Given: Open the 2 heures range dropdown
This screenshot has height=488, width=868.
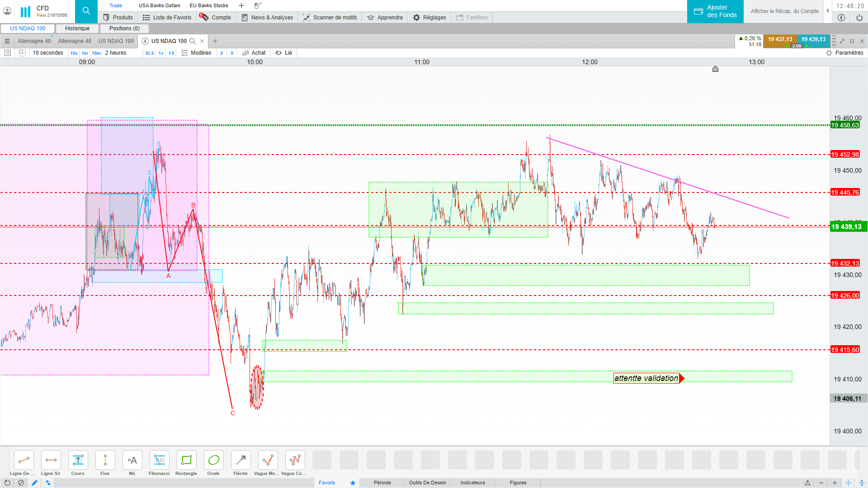Looking at the screenshot, I should tap(116, 53).
